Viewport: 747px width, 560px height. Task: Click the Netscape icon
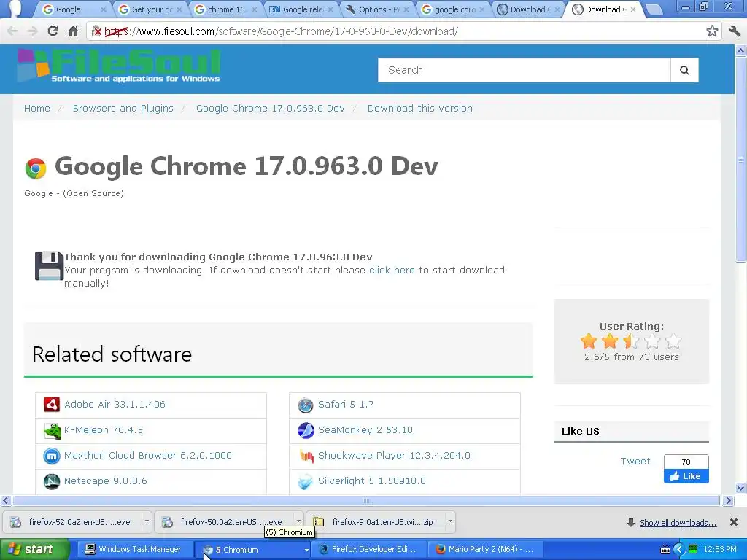tap(52, 481)
